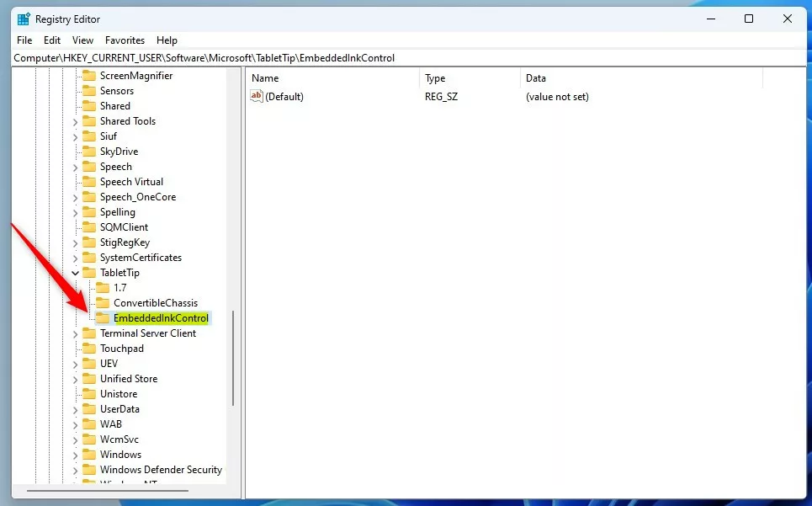Click the key tree vertical scrollbar
This screenshot has height=506, width=812.
(x=233, y=358)
